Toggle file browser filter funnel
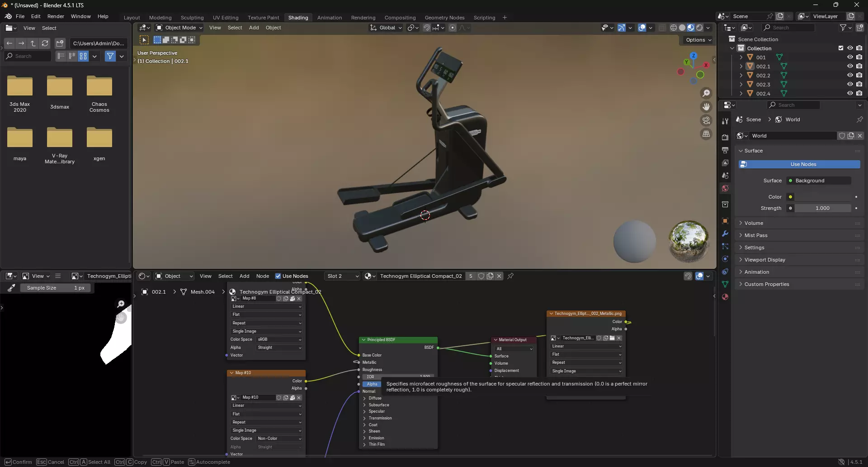Screen dimensions: 868x467 tap(110, 56)
